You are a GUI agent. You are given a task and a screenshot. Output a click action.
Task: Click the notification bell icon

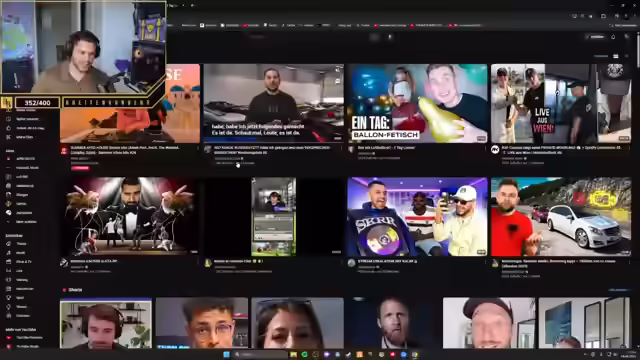pyautogui.click(x=613, y=37)
